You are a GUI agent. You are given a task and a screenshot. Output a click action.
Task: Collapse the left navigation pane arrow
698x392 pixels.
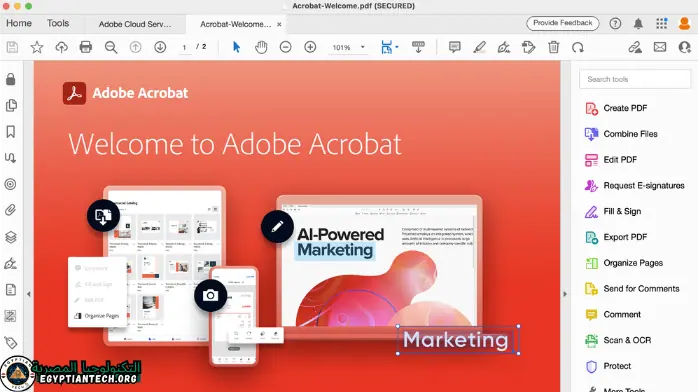click(x=29, y=294)
